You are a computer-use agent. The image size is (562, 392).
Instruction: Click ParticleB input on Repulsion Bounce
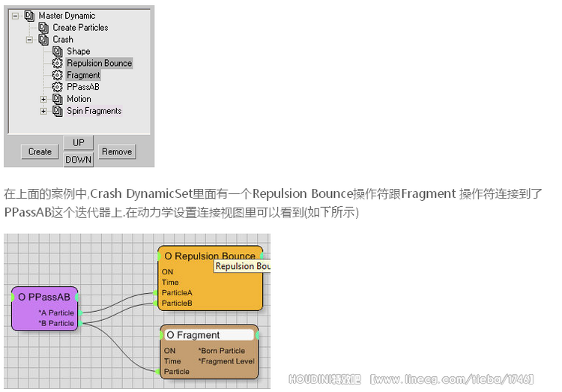[156, 304]
